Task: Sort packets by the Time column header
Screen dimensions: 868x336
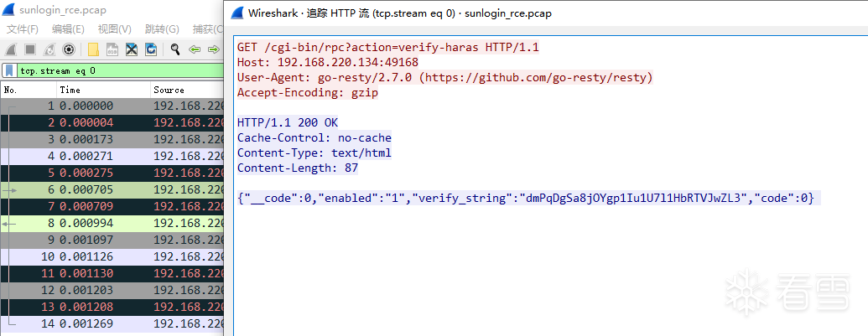Action: point(103,90)
